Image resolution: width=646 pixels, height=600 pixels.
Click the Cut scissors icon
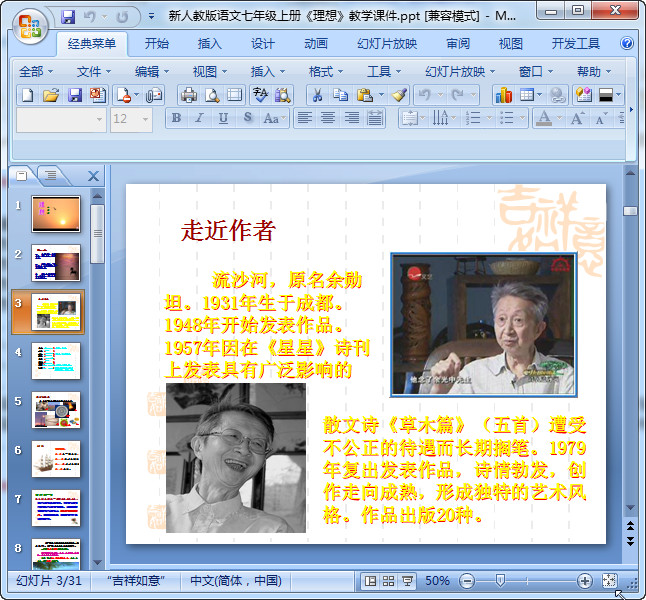[317, 95]
